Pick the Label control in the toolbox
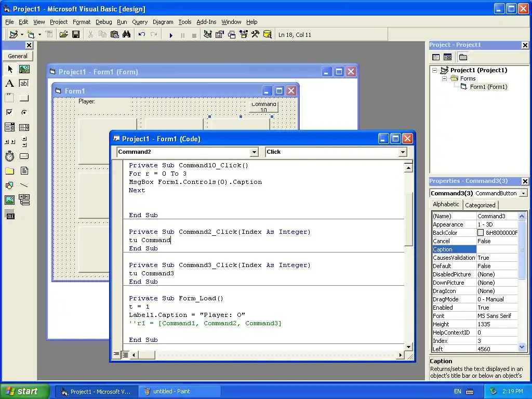This screenshot has width=532, height=399. [x=10, y=84]
